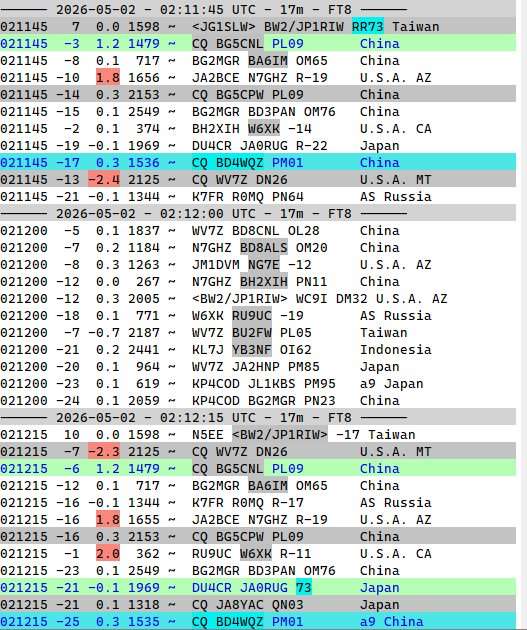Select the BG2MGR BA6IM OM65 line at 021145
Image resolution: width=527 pixels, height=630 pixels.
tap(258, 61)
